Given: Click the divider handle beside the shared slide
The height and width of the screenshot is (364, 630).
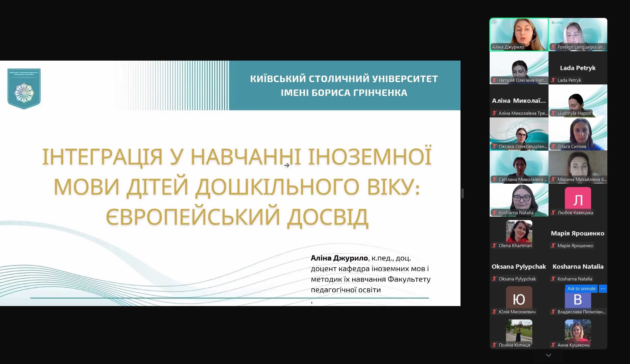Looking at the screenshot, I should 463,193.
